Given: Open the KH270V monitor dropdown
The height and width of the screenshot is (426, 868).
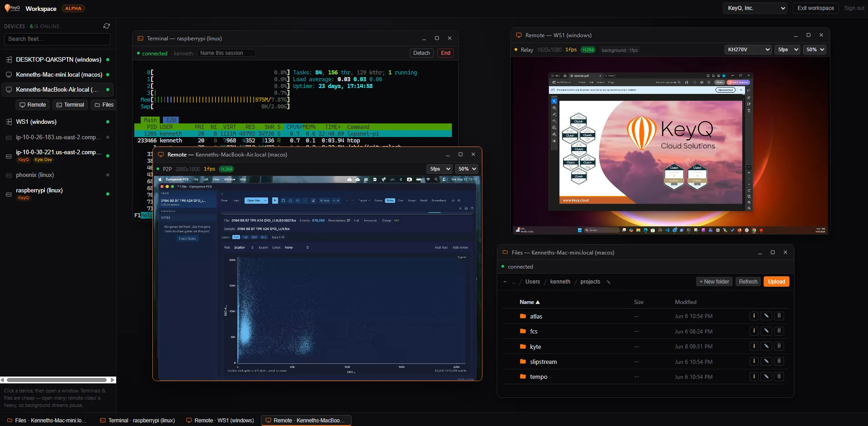Looking at the screenshot, I should [x=748, y=49].
